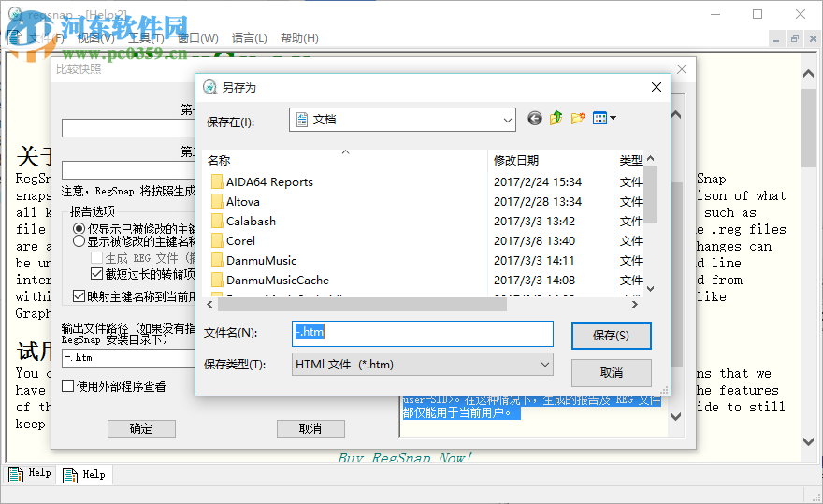
Task: Minimize the inner Help document window
Action: point(776,39)
